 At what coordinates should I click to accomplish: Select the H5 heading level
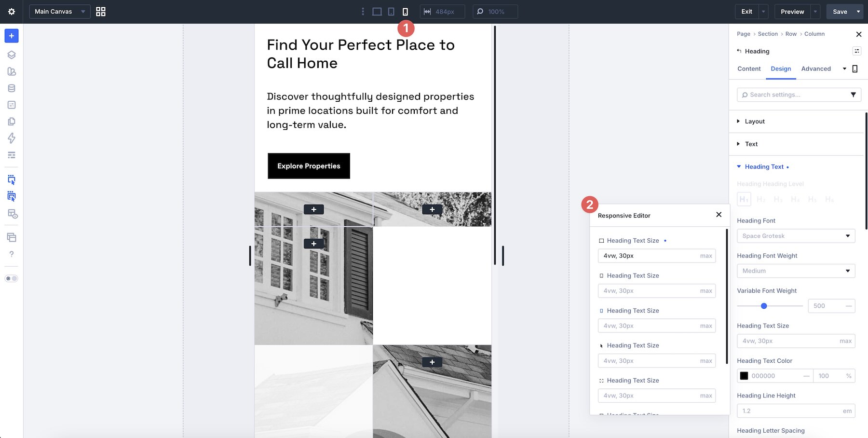pyautogui.click(x=812, y=199)
